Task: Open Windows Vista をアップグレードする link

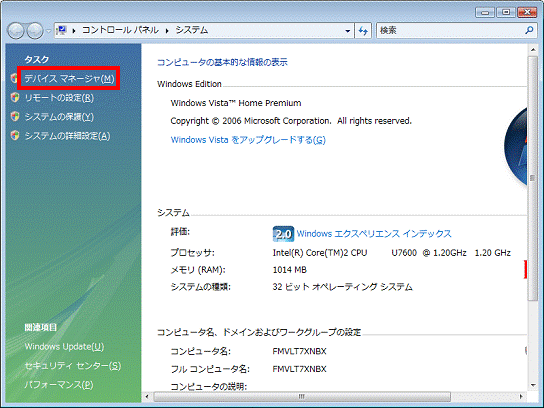Action: tap(248, 140)
